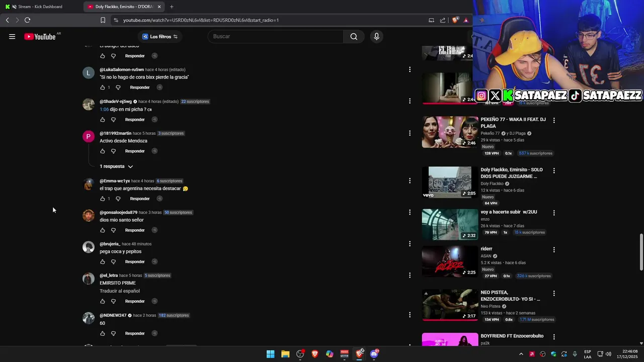Open site settings icon left of URL
644x362 pixels.
(116, 20)
